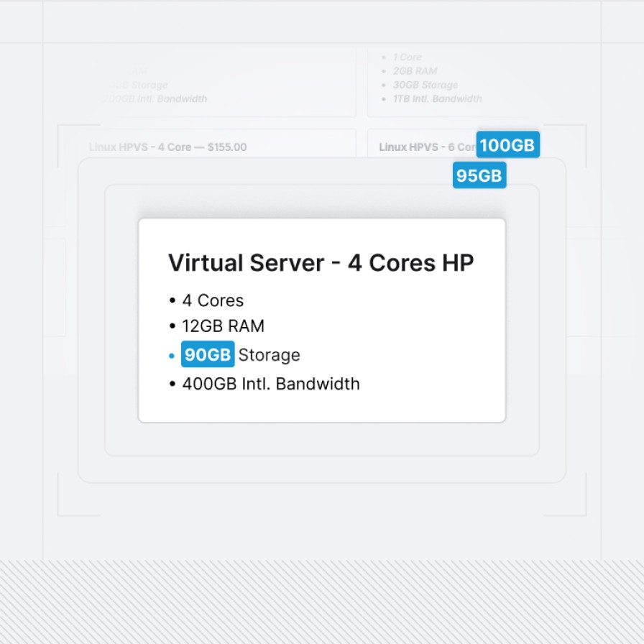The height and width of the screenshot is (644, 644).
Task: Select the 12GB RAM list item
Action: [223, 326]
